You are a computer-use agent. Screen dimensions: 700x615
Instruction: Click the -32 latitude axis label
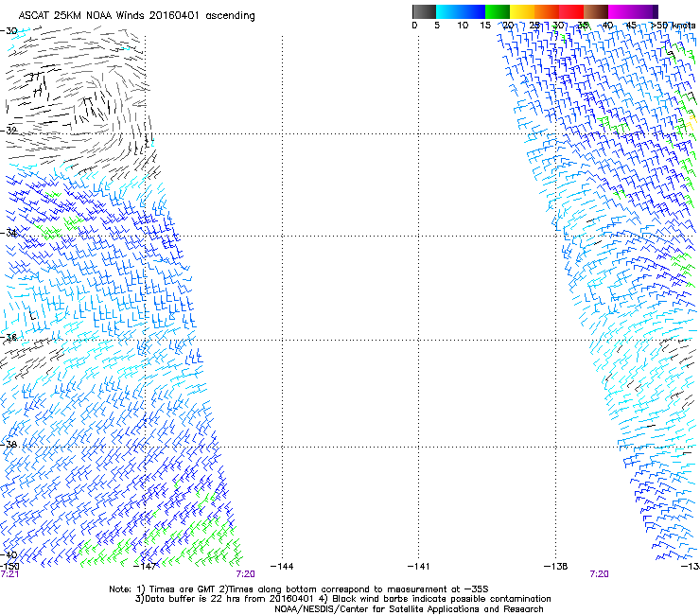(9, 131)
